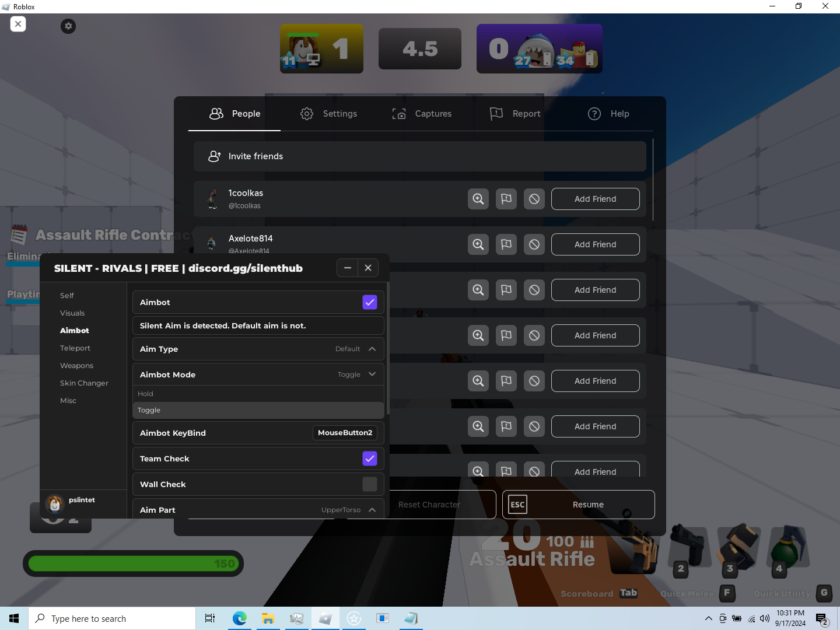Open the Help tab
The width and height of the screenshot is (840, 630).
coord(608,114)
